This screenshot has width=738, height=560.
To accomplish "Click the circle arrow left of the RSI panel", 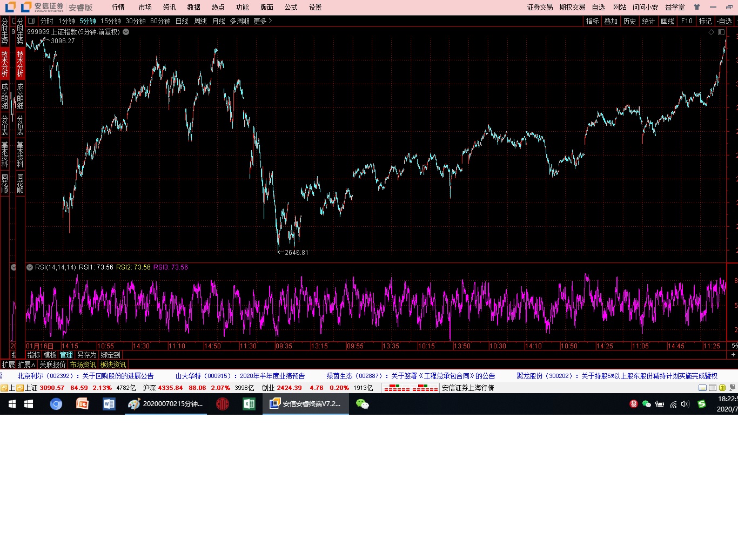I will (x=14, y=267).
